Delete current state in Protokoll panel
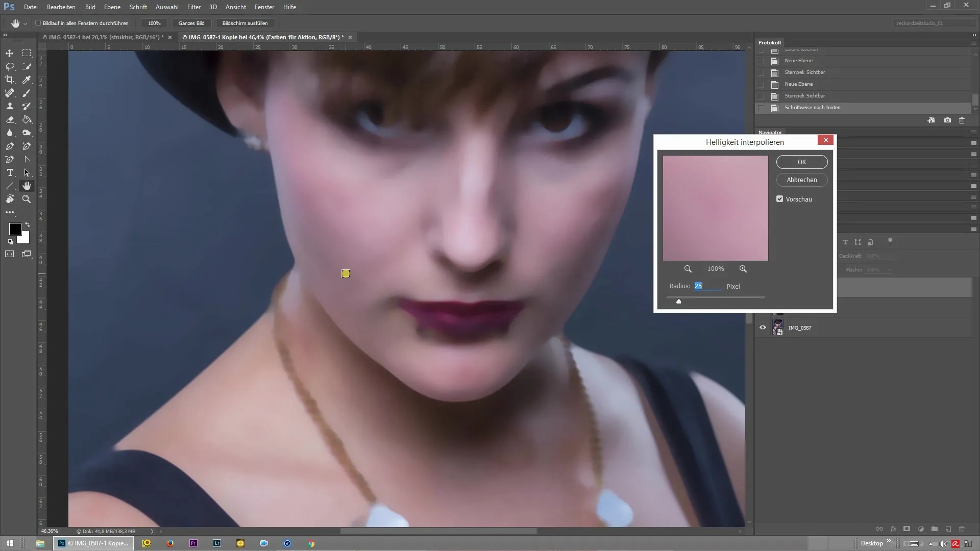Viewport: 980px width, 551px height. 962,120
